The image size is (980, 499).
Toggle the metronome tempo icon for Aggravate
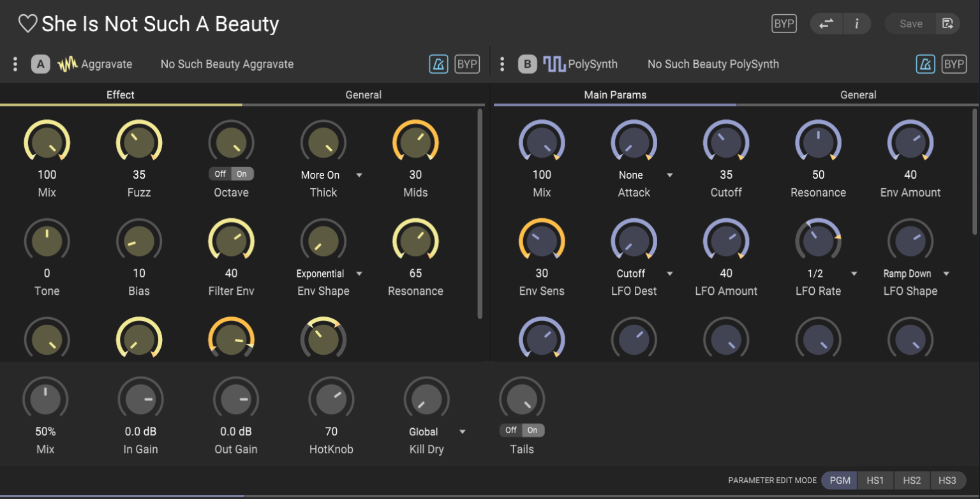click(x=438, y=64)
